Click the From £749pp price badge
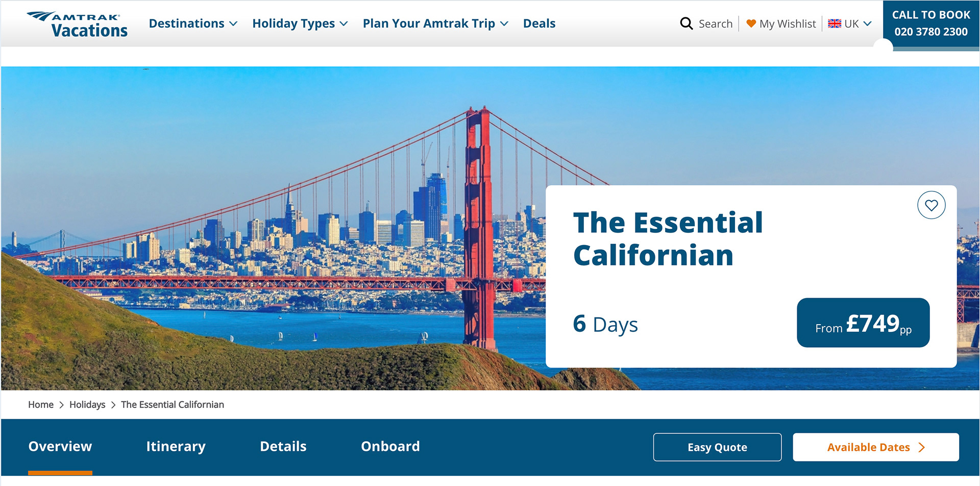This screenshot has width=980, height=486. [x=863, y=323]
